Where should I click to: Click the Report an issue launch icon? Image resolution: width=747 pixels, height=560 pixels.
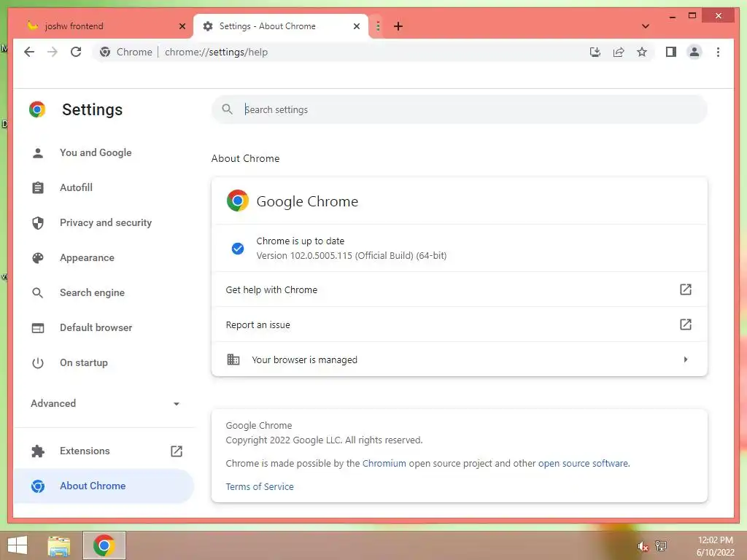[685, 324]
